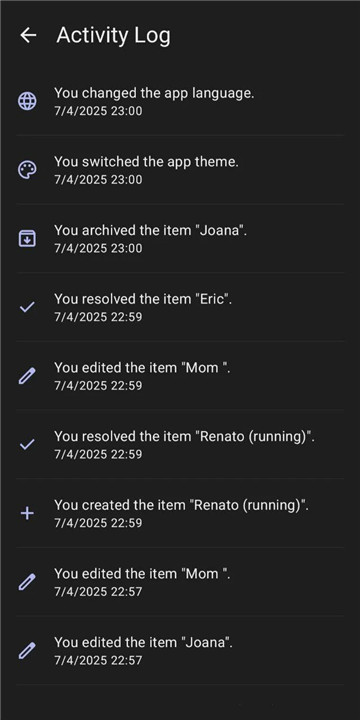Click the archive box icon for Joana

point(27,239)
